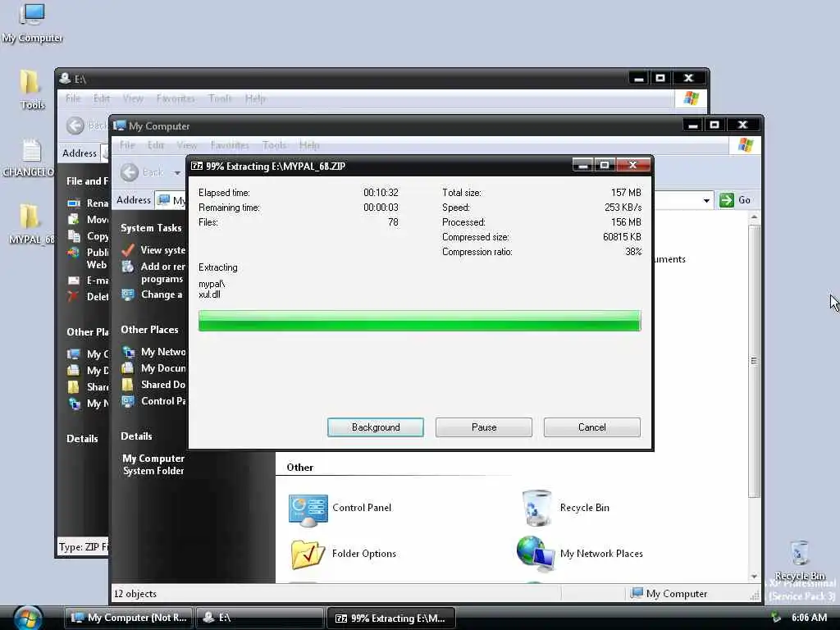Screen dimensions: 840x630
Task: Click the Windows flag logo in My Computer
Action: (745, 144)
